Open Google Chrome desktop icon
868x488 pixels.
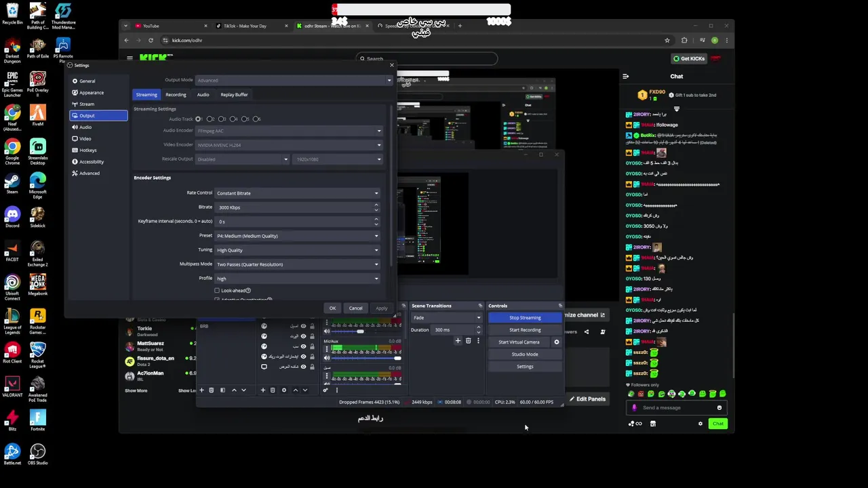click(12, 151)
